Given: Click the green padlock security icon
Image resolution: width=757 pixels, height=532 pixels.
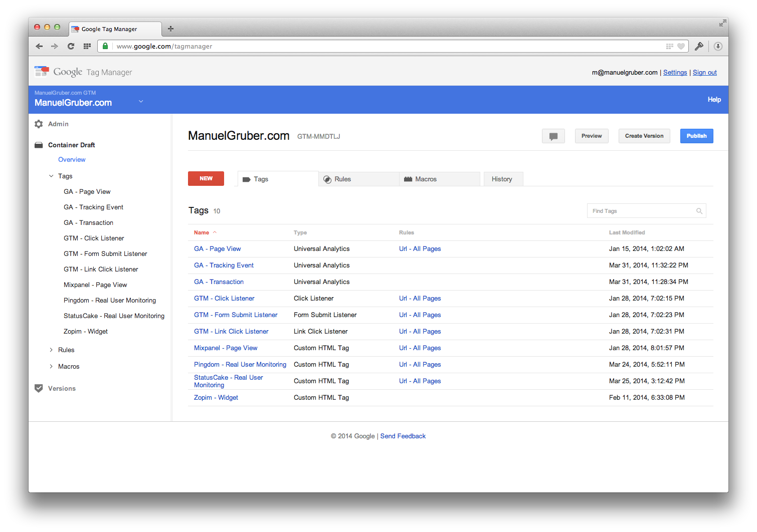Looking at the screenshot, I should coord(105,46).
